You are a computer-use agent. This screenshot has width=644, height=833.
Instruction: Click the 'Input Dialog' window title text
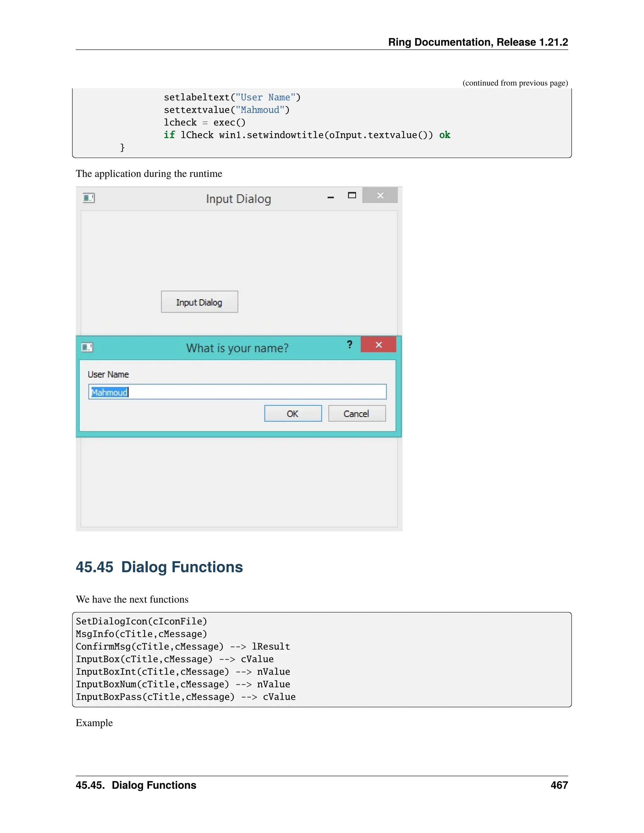point(238,199)
